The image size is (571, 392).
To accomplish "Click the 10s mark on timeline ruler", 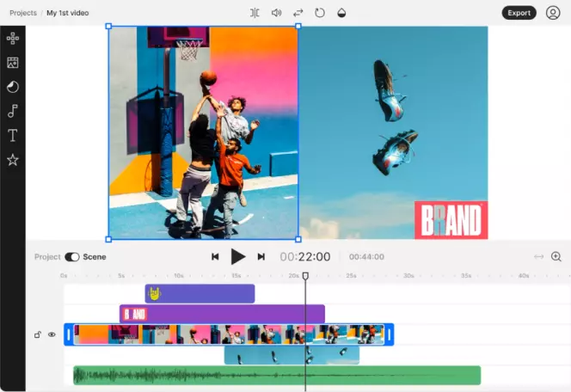I will pyautogui.click(x=179, y=276).
